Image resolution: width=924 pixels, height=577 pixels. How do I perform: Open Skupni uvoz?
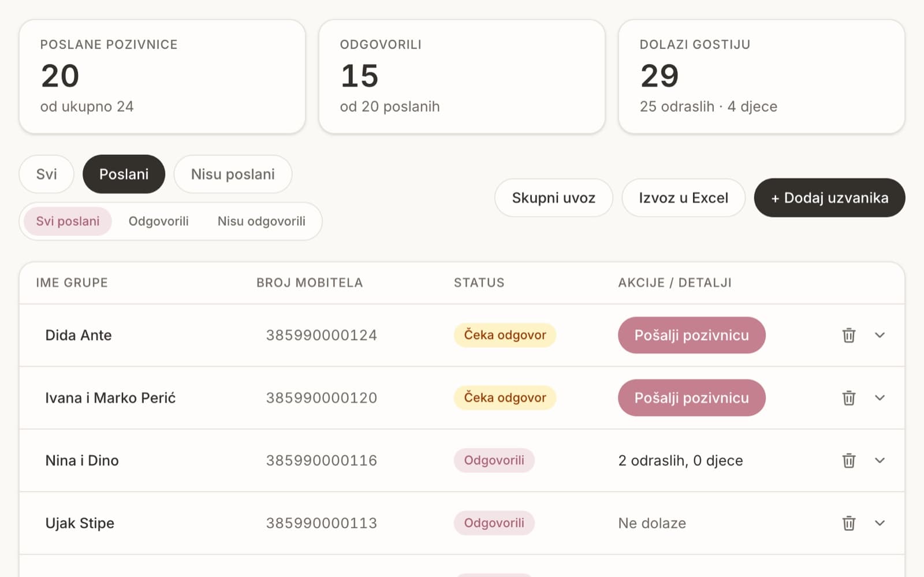point(553,198)
